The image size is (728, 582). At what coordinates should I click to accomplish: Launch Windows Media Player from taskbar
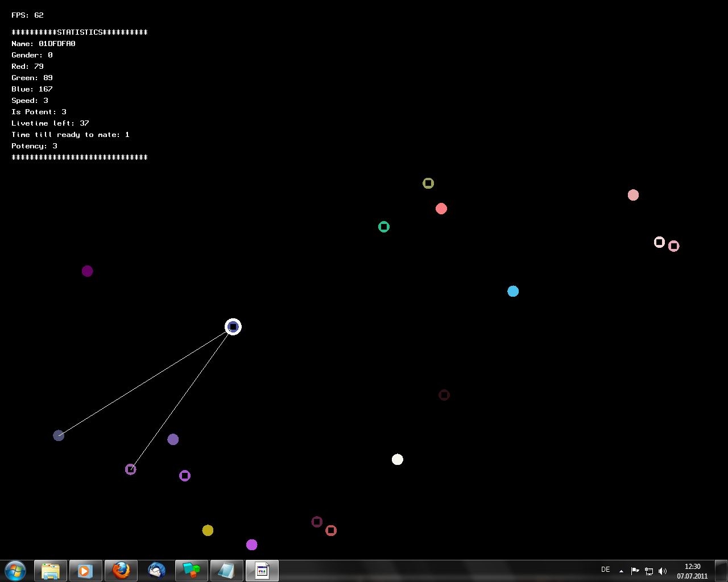[x=85, y=570]
